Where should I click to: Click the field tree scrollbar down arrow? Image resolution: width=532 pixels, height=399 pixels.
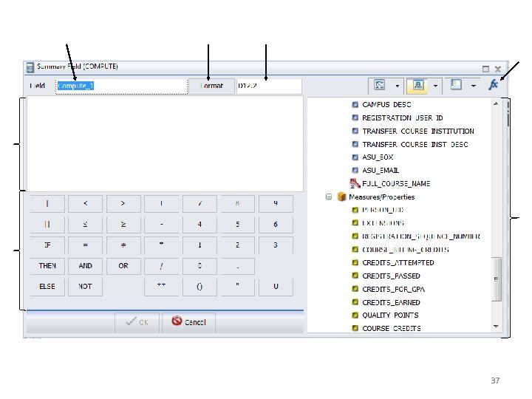496,327
